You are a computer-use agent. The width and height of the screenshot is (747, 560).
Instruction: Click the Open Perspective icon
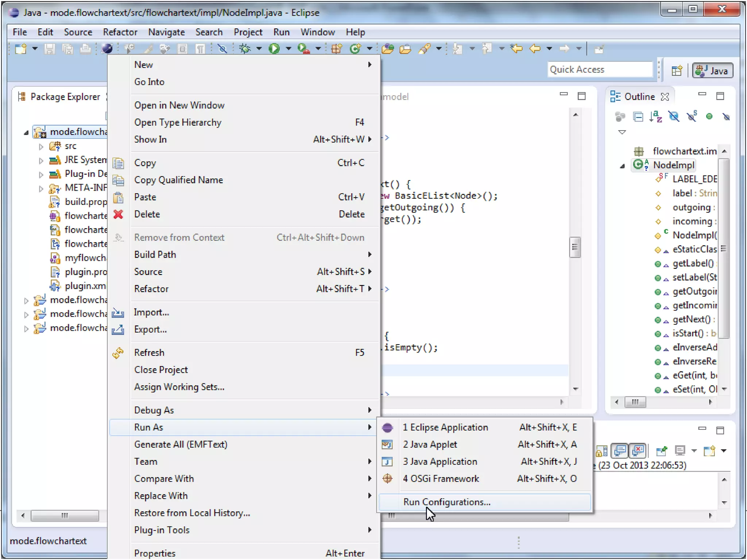[x=677, y=71]
